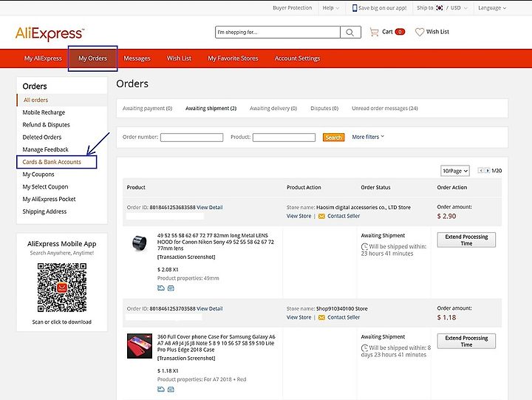Screen dimensions: 532x400
Task: Click envelope icon for Shop910340100 store
Action: (x=321, y=317)
